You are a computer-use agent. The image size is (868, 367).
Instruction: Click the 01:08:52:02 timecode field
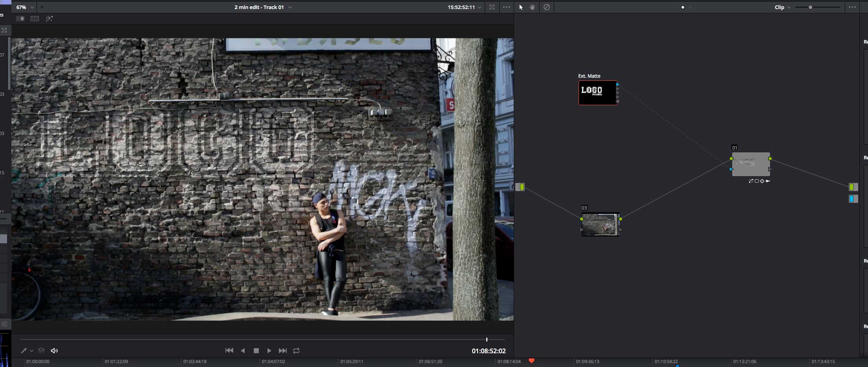pos(489,351)
